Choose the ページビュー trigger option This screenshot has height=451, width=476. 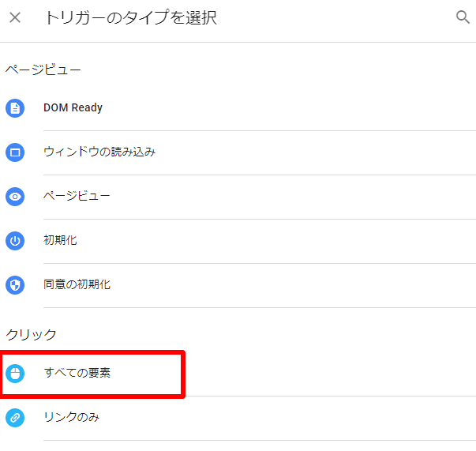77,196
